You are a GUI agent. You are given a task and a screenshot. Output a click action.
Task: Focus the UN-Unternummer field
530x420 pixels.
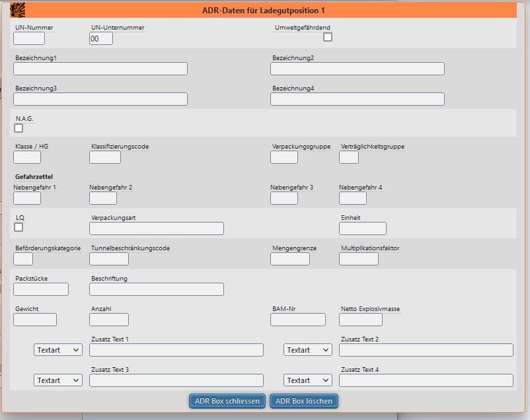point(101,38)
